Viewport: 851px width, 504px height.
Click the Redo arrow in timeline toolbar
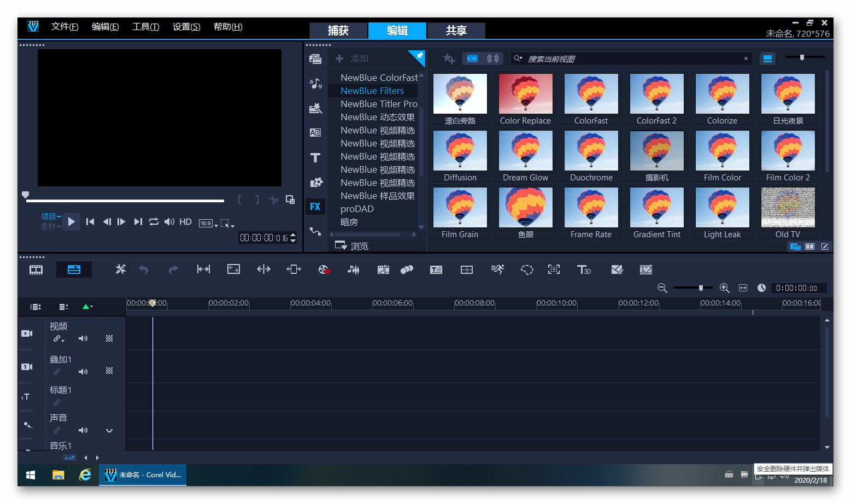point(173,269)
